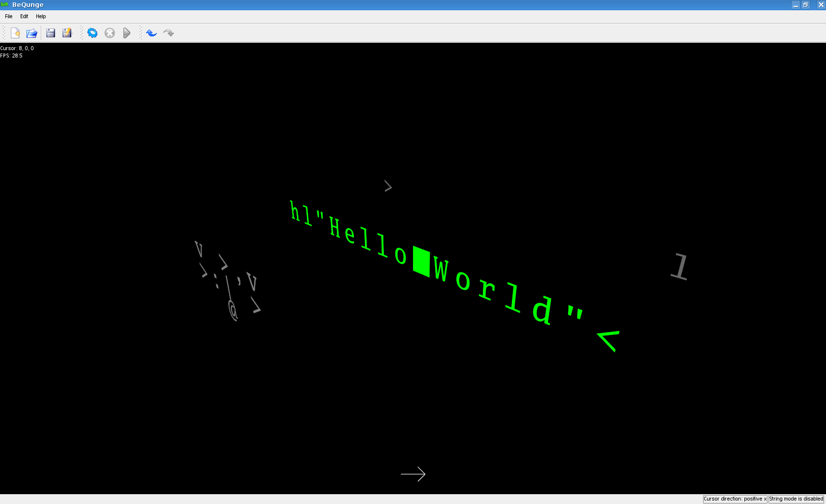Click the green '<' instruction cell
Screen dimensions: 826x504
[608, 340]
